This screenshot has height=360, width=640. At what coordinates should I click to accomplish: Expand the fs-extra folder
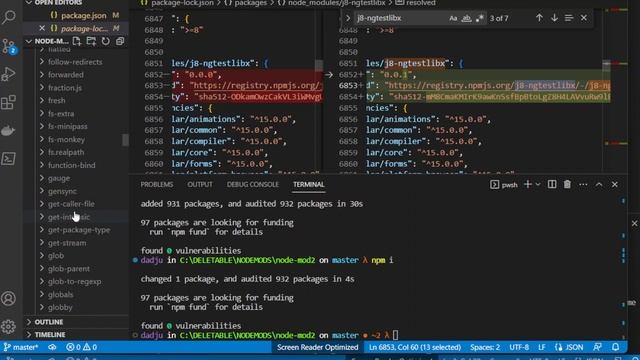coord(61,113)
